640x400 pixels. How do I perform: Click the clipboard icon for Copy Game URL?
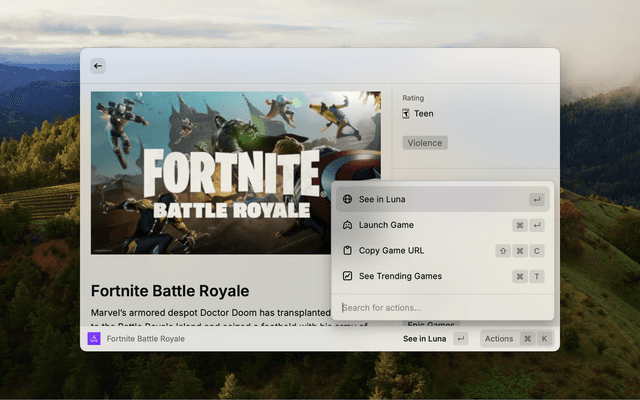pos(347,251)
